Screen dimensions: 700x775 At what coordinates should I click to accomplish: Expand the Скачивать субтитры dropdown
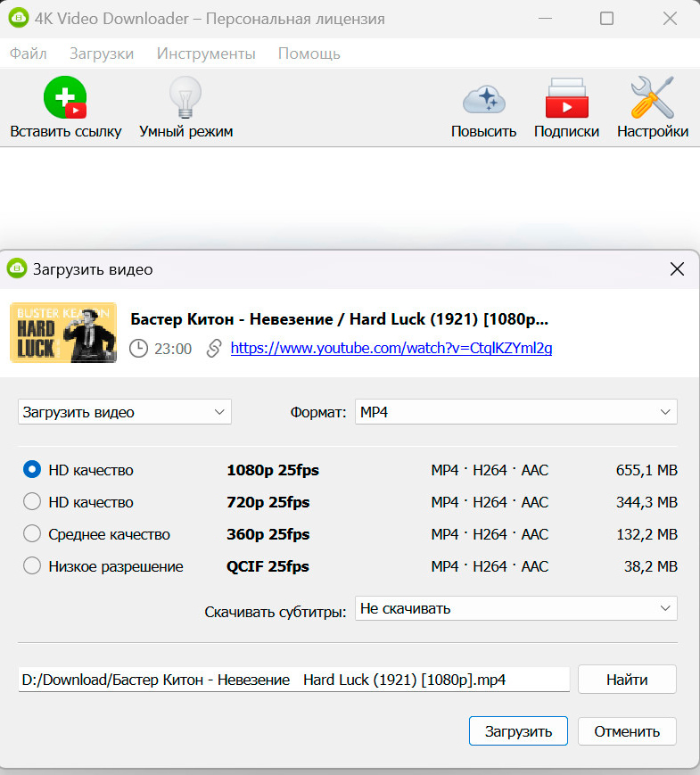pyautogui.click(x=515, y=608)
